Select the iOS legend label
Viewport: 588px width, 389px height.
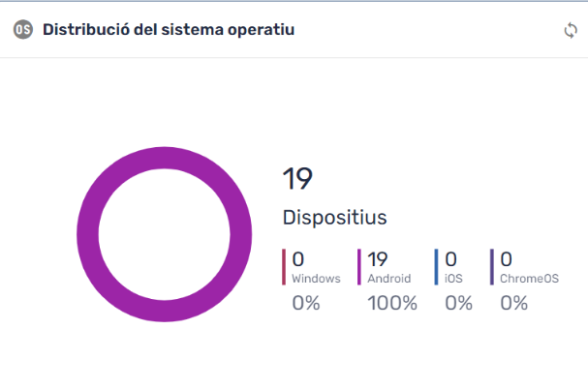coord(453,279)
